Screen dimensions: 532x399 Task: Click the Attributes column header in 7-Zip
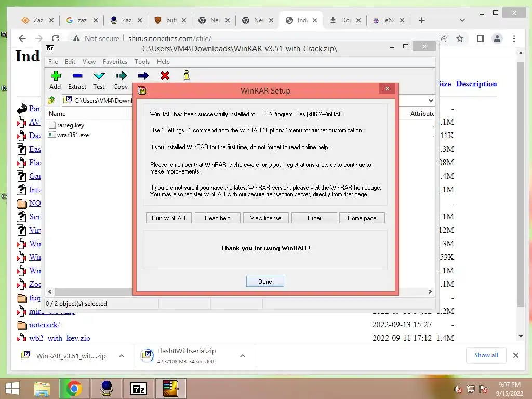coord(422,114)
